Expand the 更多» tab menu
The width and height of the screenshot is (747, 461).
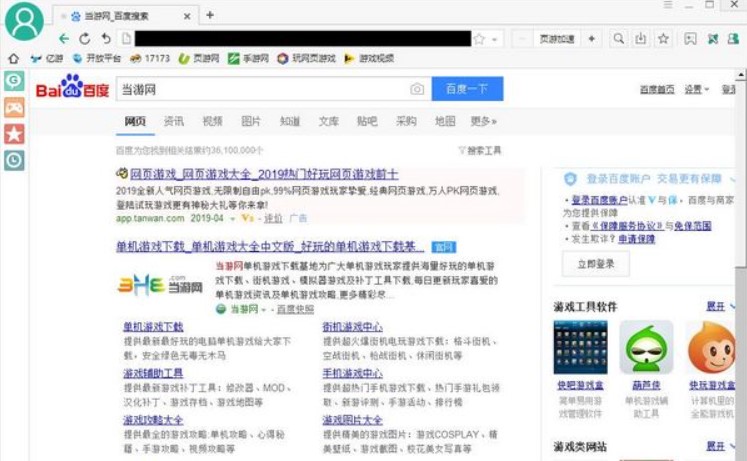[x=484, y=121]
